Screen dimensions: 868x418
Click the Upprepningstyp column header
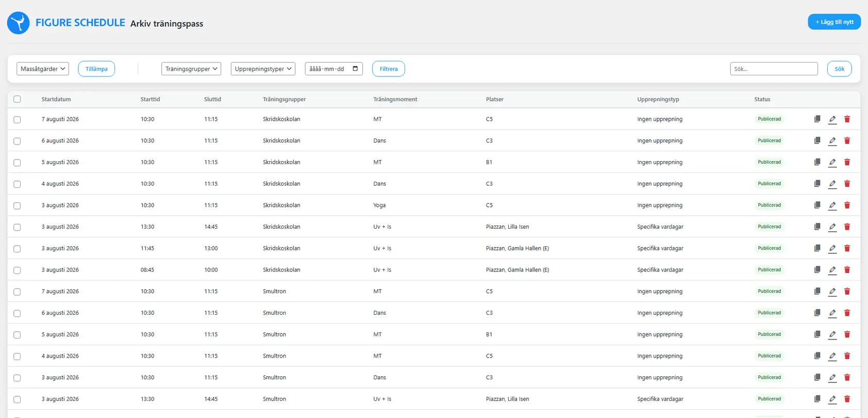[x=658, y=99]
